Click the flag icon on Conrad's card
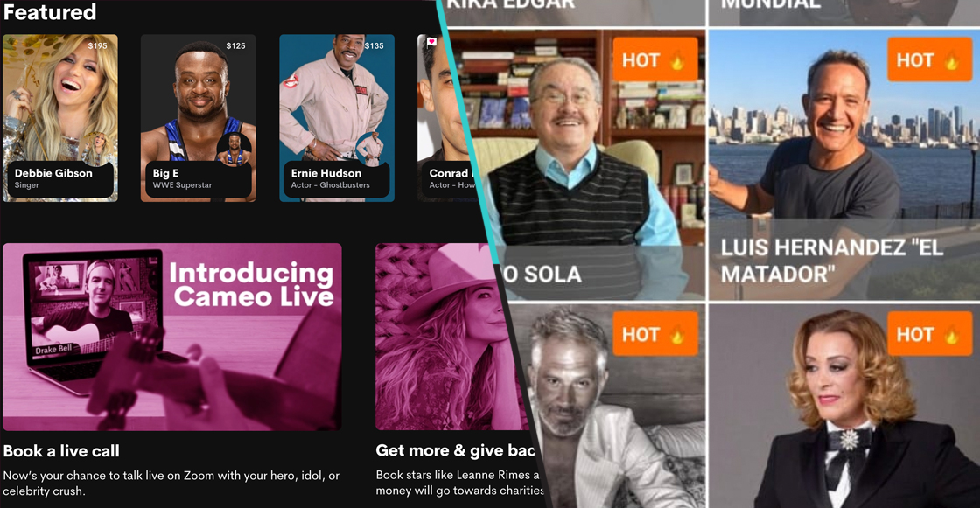980x508 pixels. (x=432, y=43)
